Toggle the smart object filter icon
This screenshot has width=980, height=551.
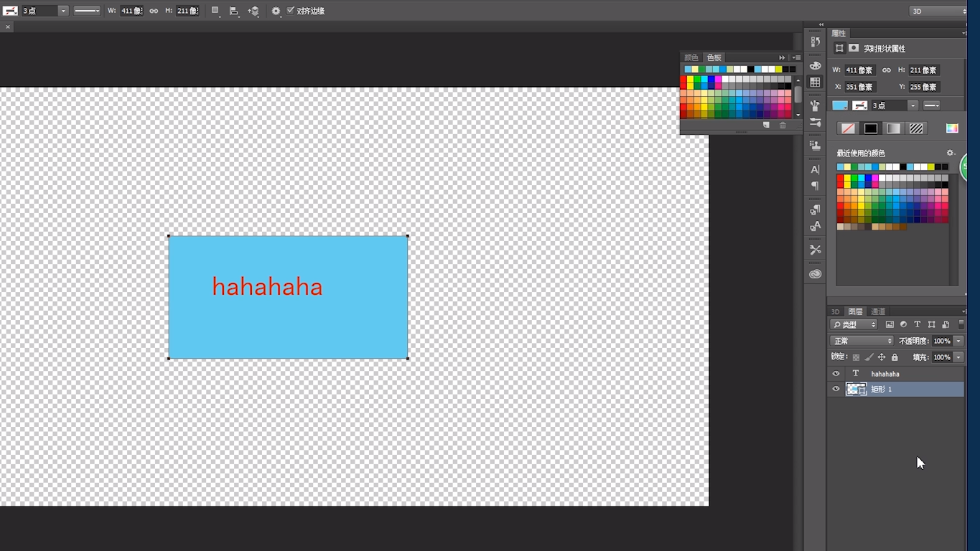point(946,325)
